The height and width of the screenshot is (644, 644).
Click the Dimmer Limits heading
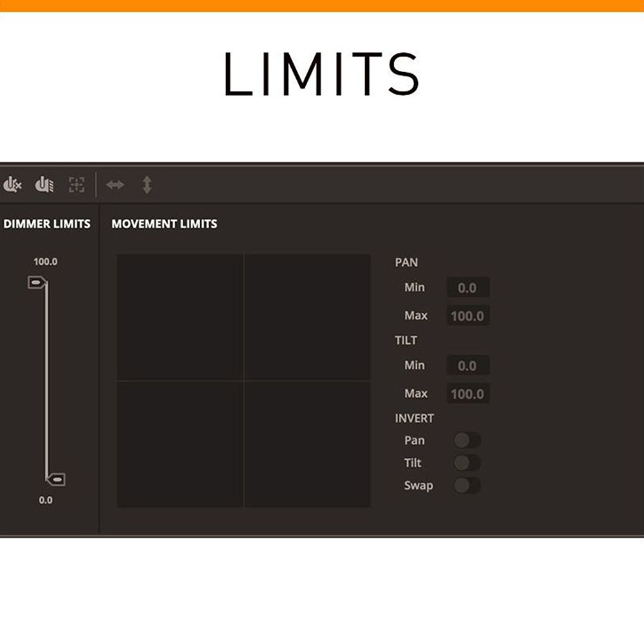click(47, 224)
